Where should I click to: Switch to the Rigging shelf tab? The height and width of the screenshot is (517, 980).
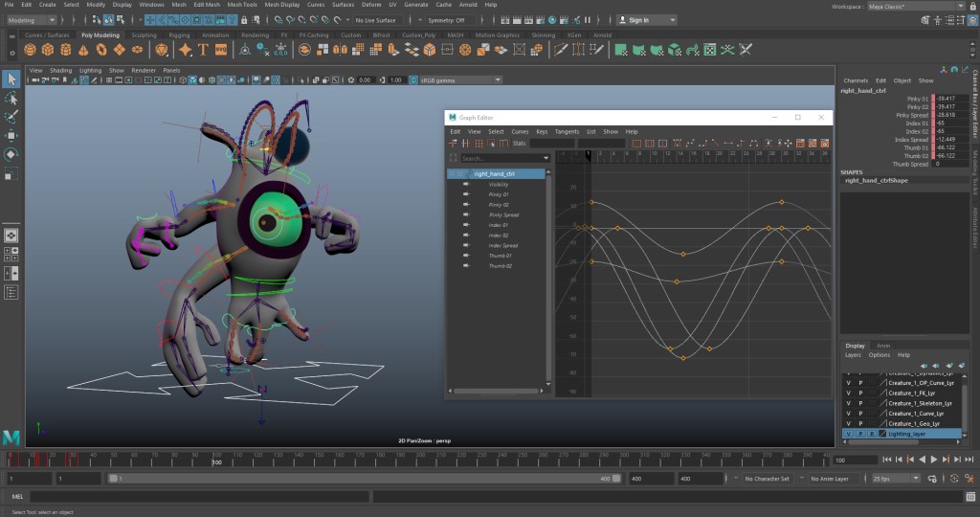tap(179, 35)
